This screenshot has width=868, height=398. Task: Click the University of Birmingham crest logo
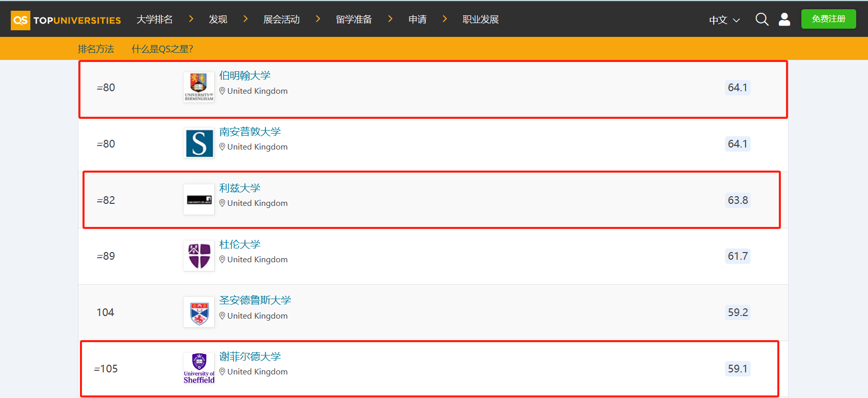point(199,87)
